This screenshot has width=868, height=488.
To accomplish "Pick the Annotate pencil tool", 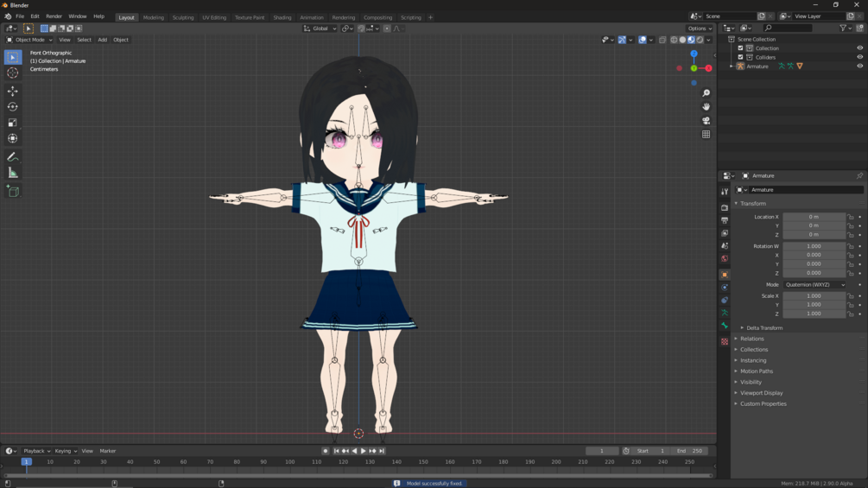I will click(x=13, y=157).
